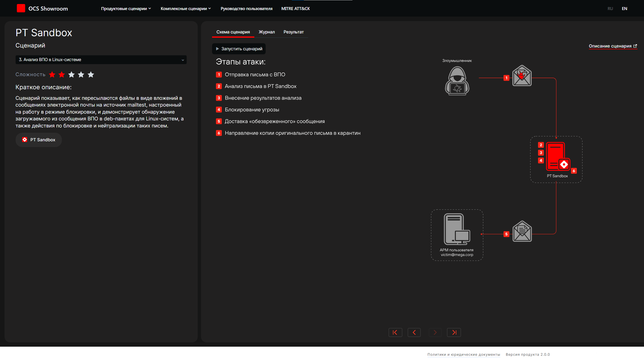Expand Комплексные сценарии menu
The width and height of the screenshot is (644, 362).
point(186,9)
